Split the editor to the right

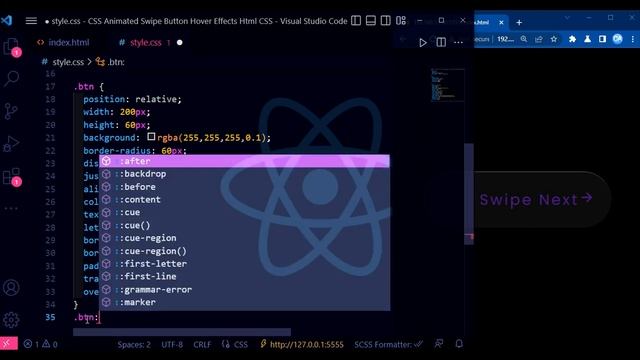click(441, 42)
